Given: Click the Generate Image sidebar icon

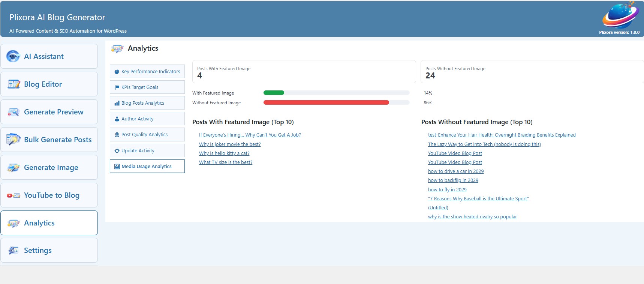Looking at the screenshot, I should point(14,167).
